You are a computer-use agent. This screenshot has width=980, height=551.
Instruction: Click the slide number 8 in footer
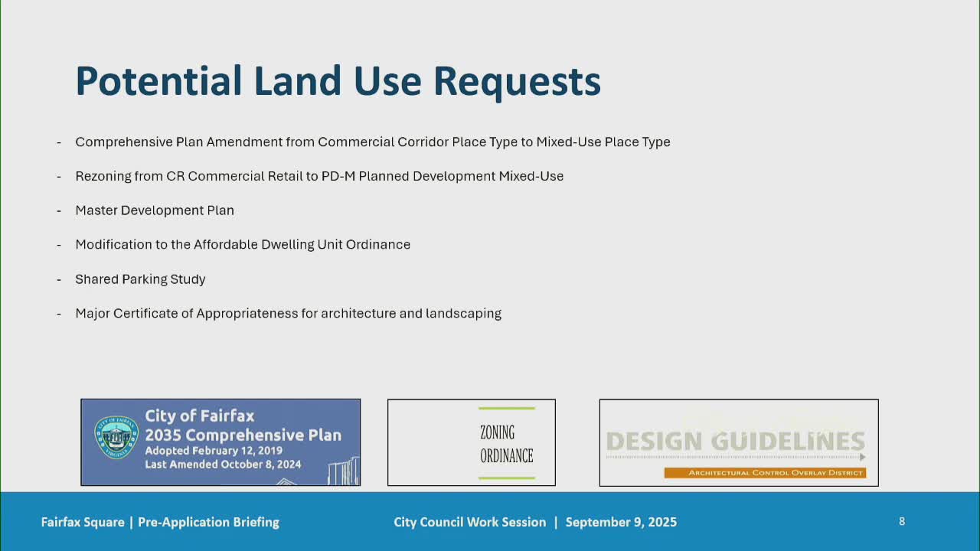tap(902, 521)
